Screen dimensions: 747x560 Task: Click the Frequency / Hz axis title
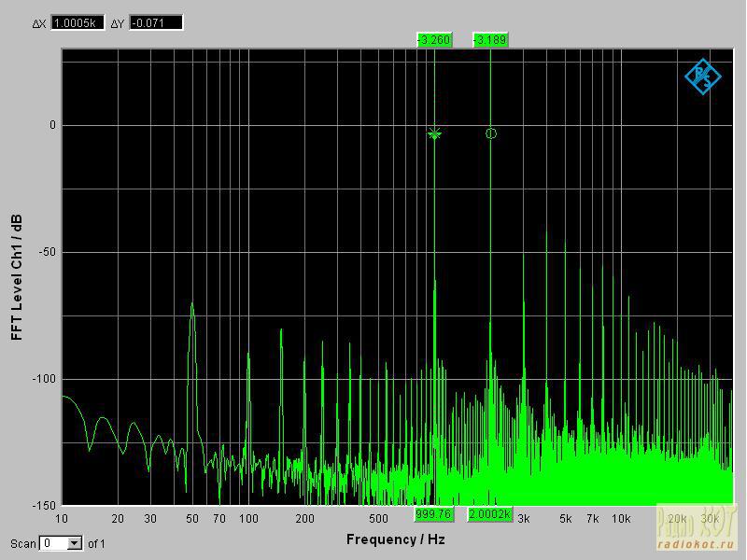395,539
